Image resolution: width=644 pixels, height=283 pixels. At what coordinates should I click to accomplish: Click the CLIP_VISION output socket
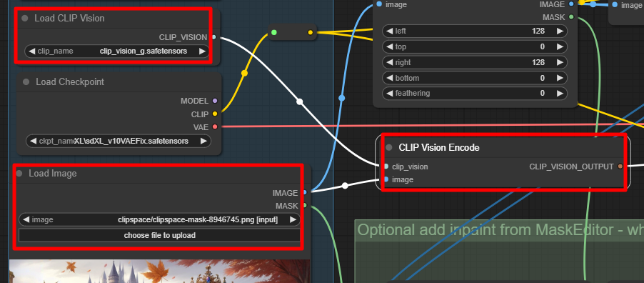pyautogui.click(x=214, y=37)
